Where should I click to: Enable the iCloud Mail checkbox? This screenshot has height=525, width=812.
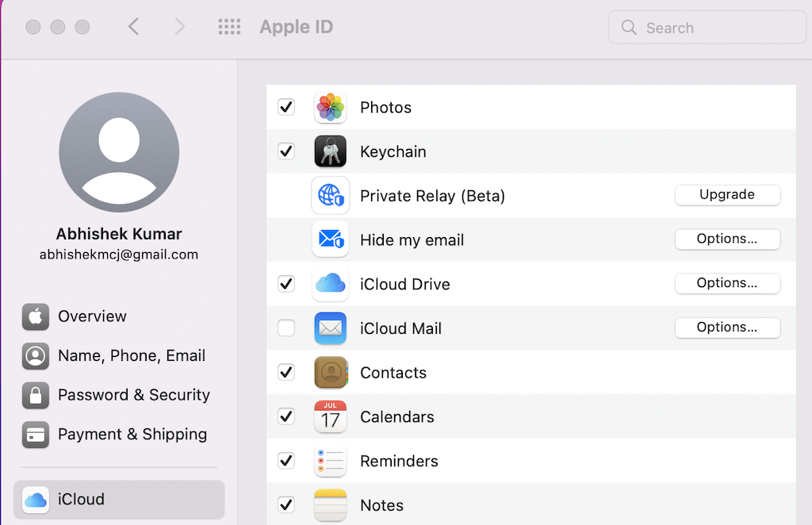285,328
